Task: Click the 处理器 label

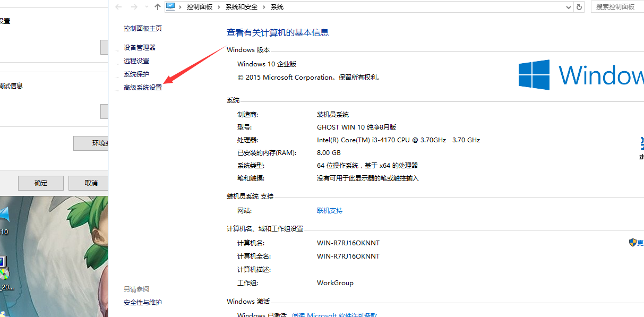Action: point(248,140)
